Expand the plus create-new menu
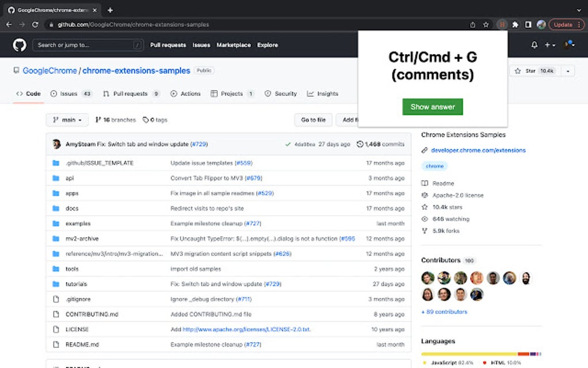 pyautogui.click(x=550, y=45)
